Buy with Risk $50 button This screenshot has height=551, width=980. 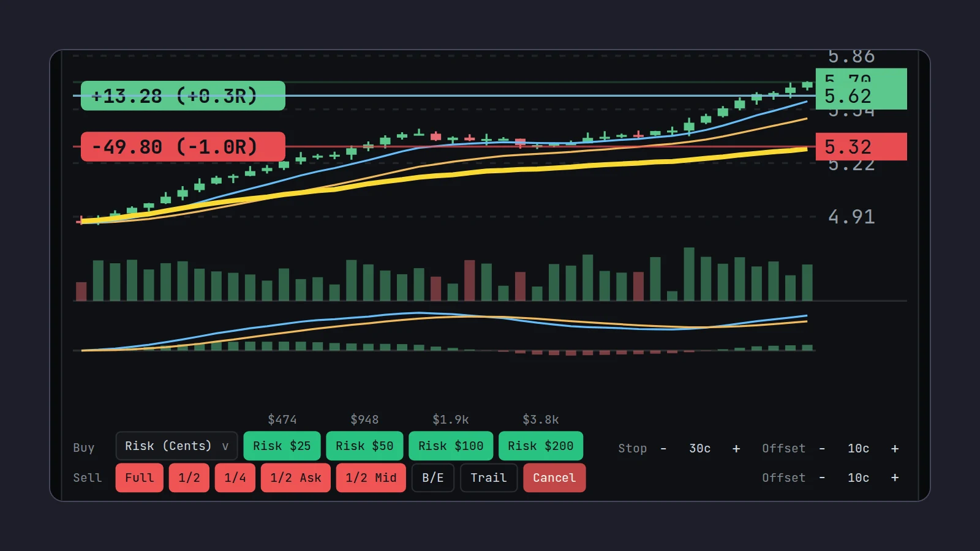click(x=364, y=446)
